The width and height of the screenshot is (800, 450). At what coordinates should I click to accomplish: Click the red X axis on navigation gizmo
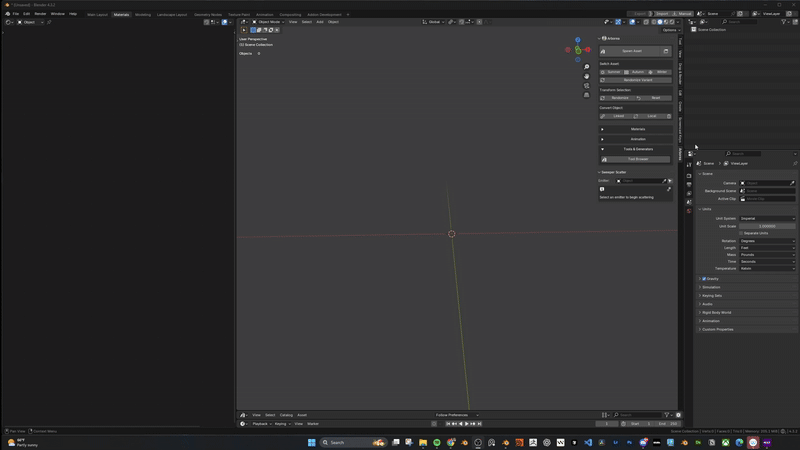click(x=588, y=49)
